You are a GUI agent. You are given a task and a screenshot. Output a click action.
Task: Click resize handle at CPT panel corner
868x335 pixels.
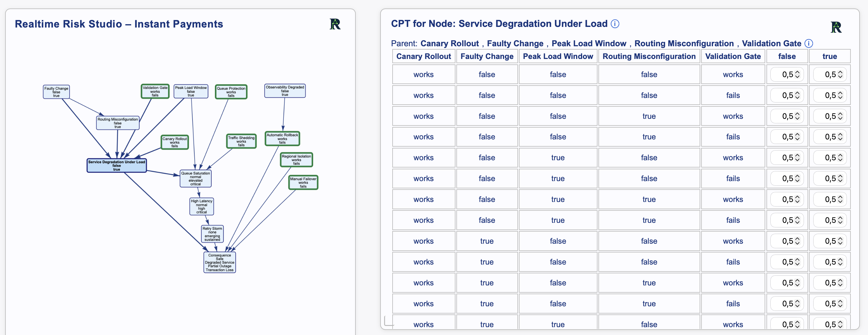pos(389,321)
